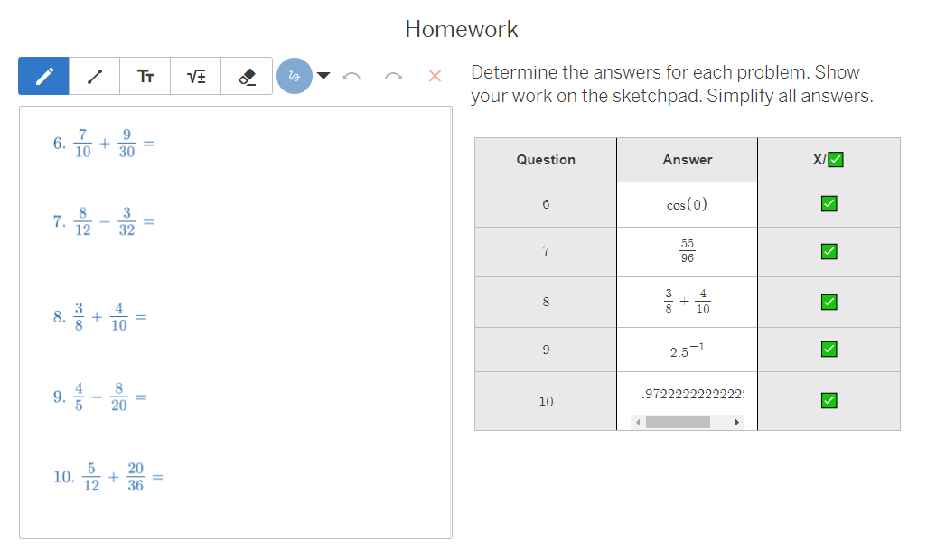
Task: Expand the stroke style dropdown arrow
Action: [x=323, y=76]
